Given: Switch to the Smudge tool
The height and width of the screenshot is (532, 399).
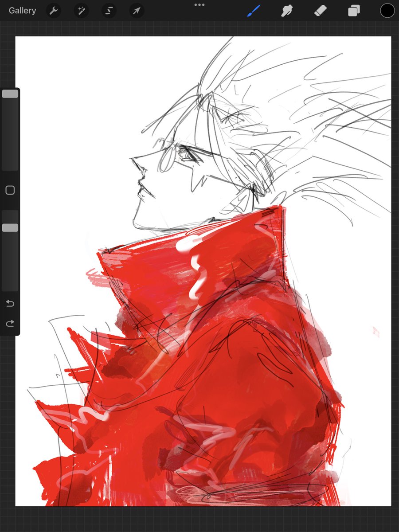Looking at the screenshot, I should click(286, 10).
